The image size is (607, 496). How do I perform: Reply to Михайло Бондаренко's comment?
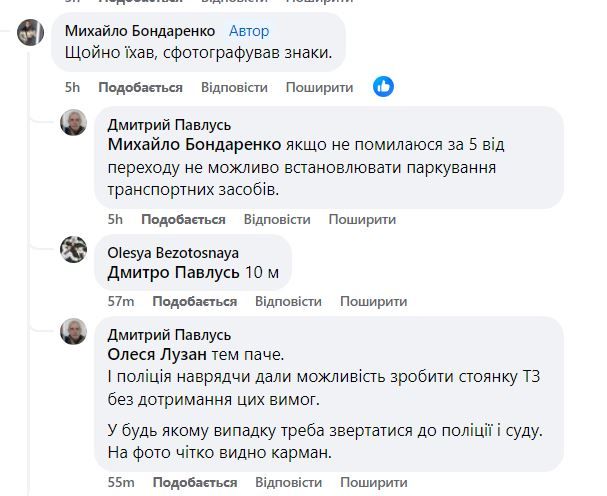coord(234,88)
